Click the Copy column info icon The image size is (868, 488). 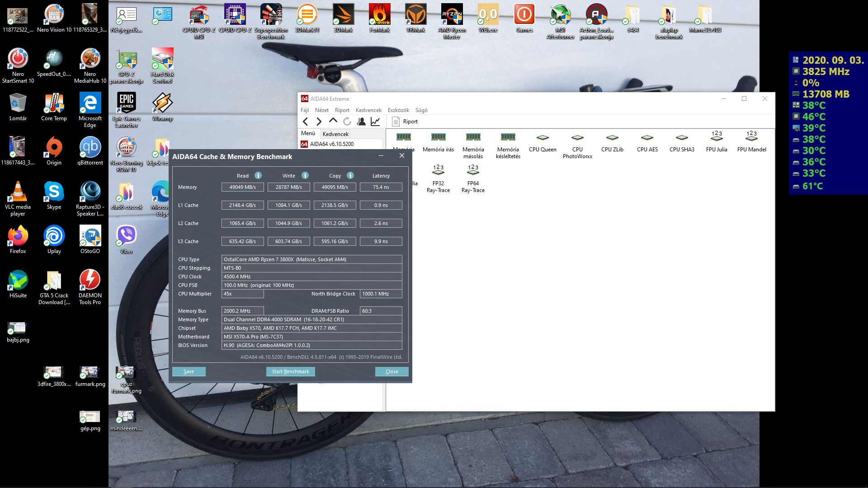pyautogui.click(x=350, y=175)
